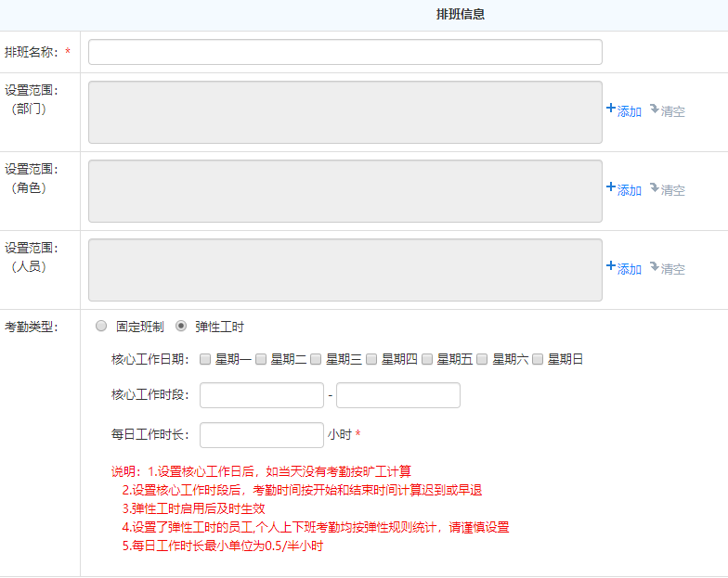Focus the 排班名称 text field
The width and height of the screenshot is (728, 578).
[344, 52]
